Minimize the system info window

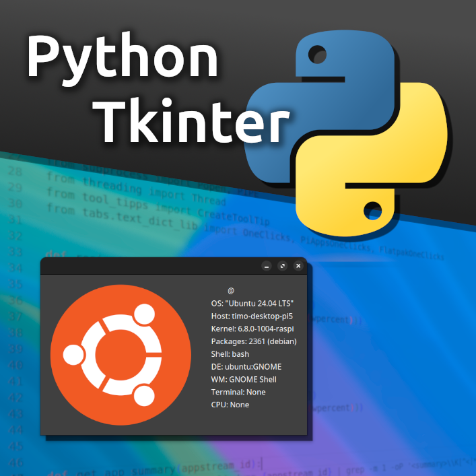pos(267,266)
